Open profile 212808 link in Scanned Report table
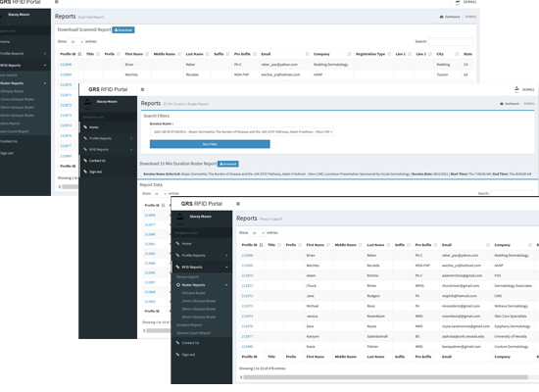The width and height of the screenshot is (539, 392). [66, 65]
